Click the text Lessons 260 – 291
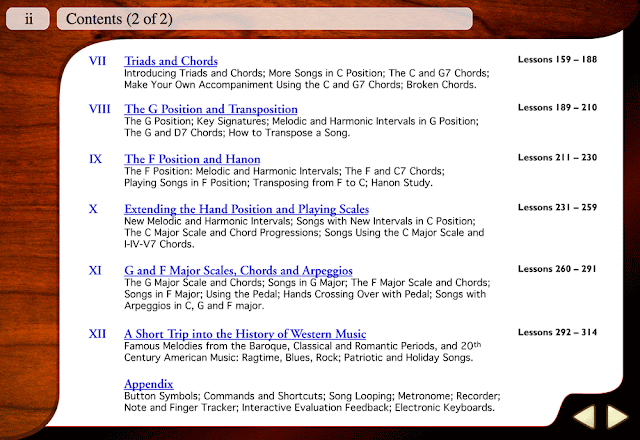The height and width of the screenshot is (440, 640). [x=557, y=269]
